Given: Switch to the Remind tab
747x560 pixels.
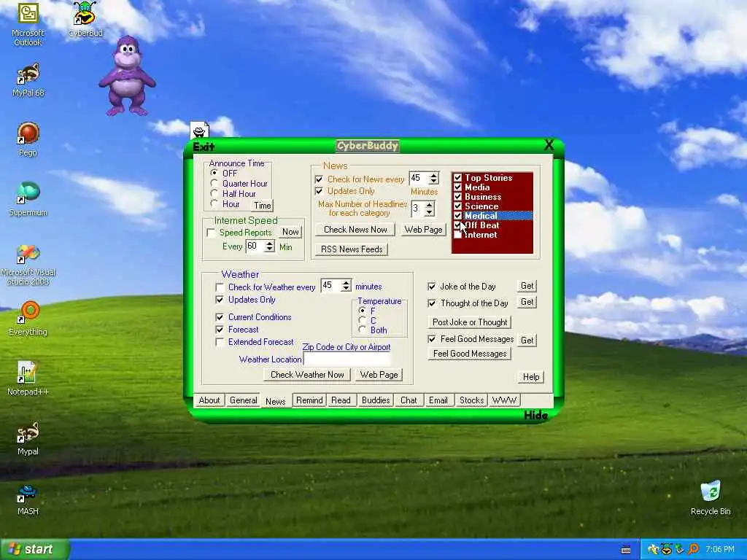Looking at the screenshot, I should [309, 400].
